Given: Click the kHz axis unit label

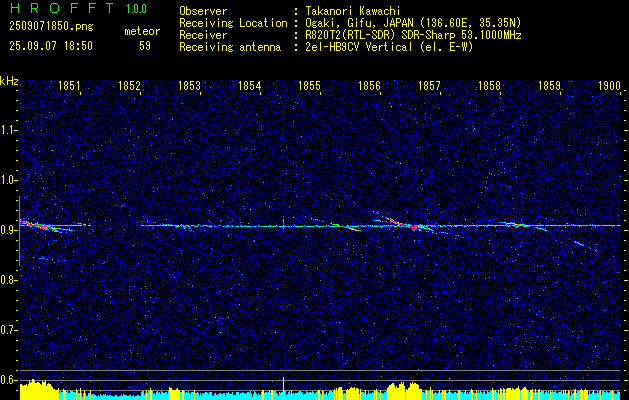Looking at the screenshot, I should [x=9, y=81].
